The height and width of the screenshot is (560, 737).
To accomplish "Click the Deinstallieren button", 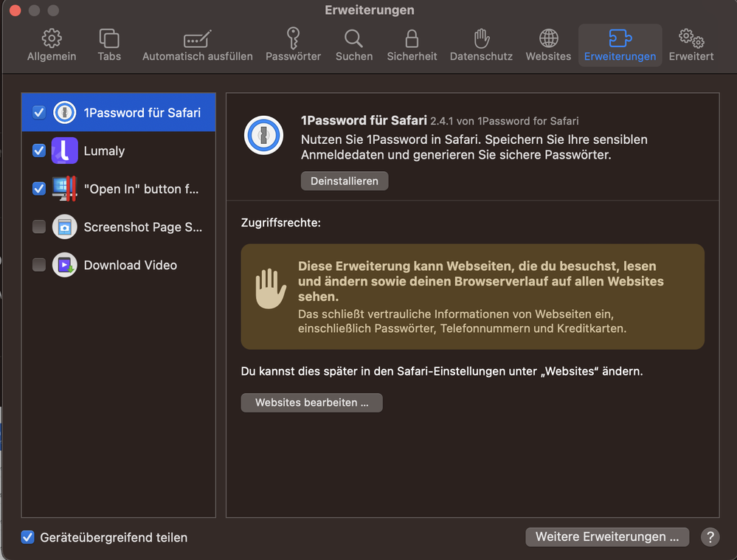I will (x=344, y=181).
